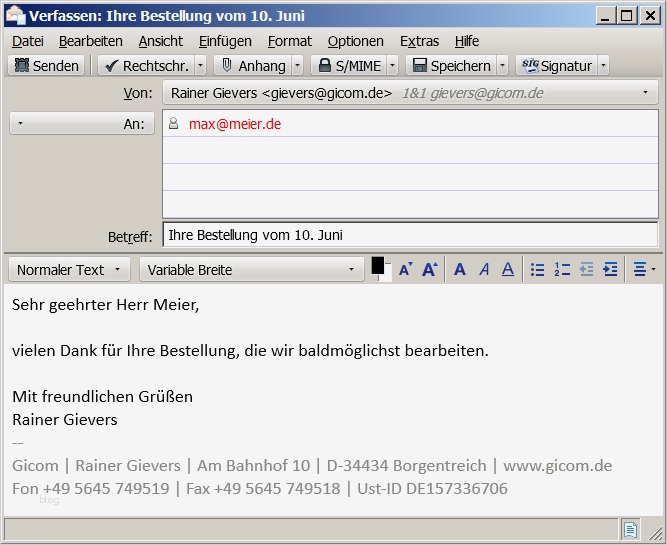The image size is (667, 545).
Task: Open the Bearbeiten menu
Action: click(x=91, y=41)
